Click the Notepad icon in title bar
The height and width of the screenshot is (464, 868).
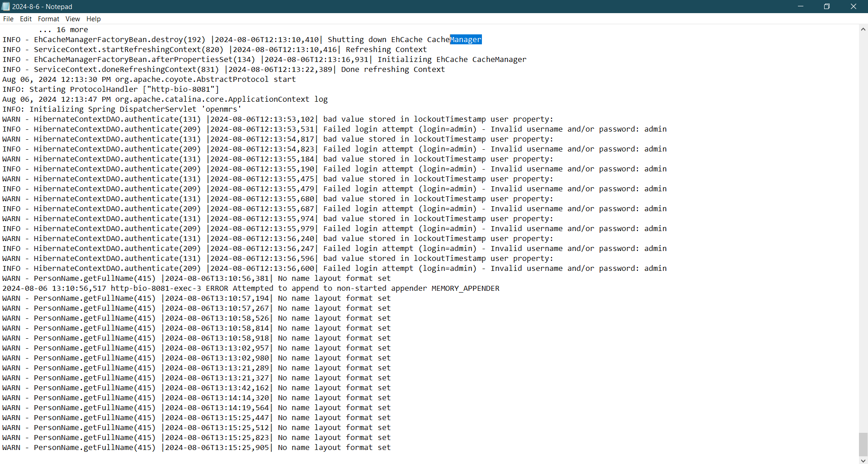coord(6,6)
